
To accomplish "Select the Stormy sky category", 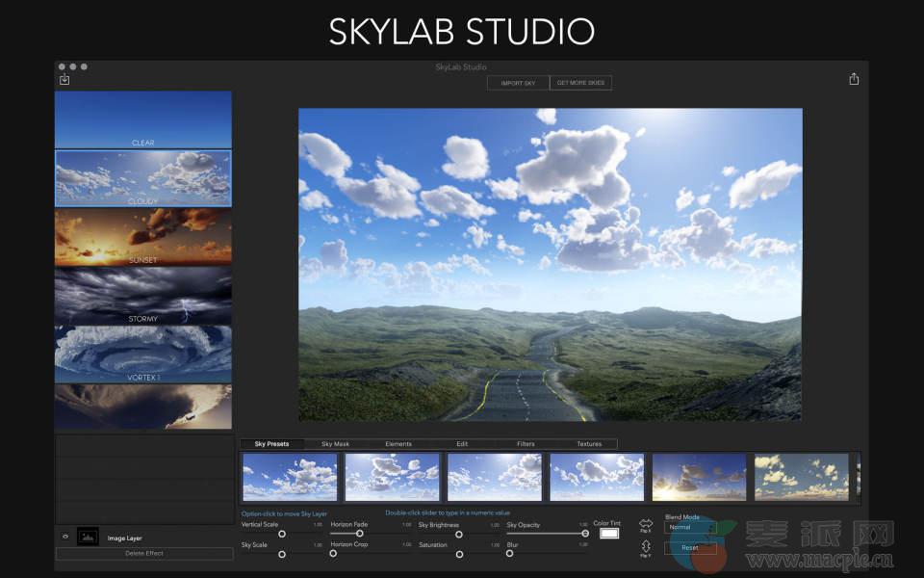I will tap(143, 296).
